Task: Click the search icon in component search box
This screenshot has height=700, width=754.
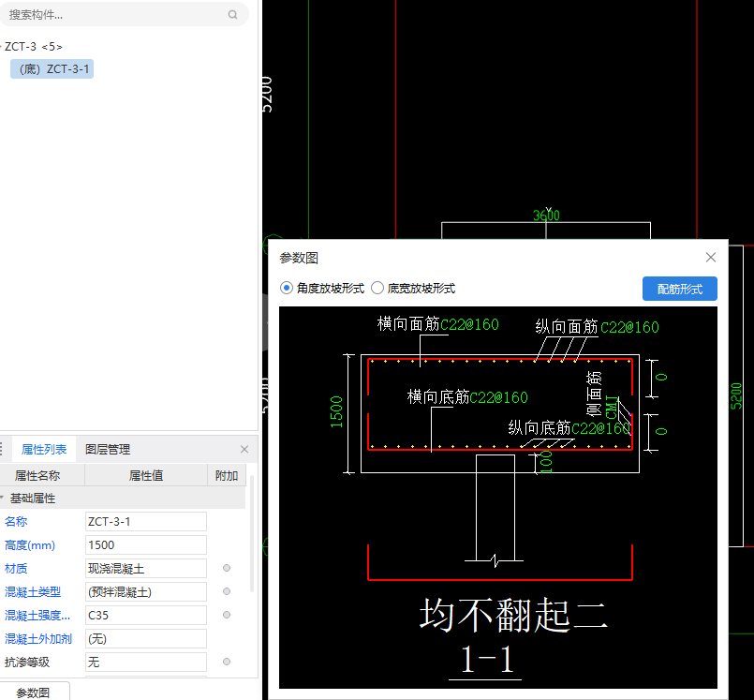Action: pyautogui.click(x=232, y=15)
